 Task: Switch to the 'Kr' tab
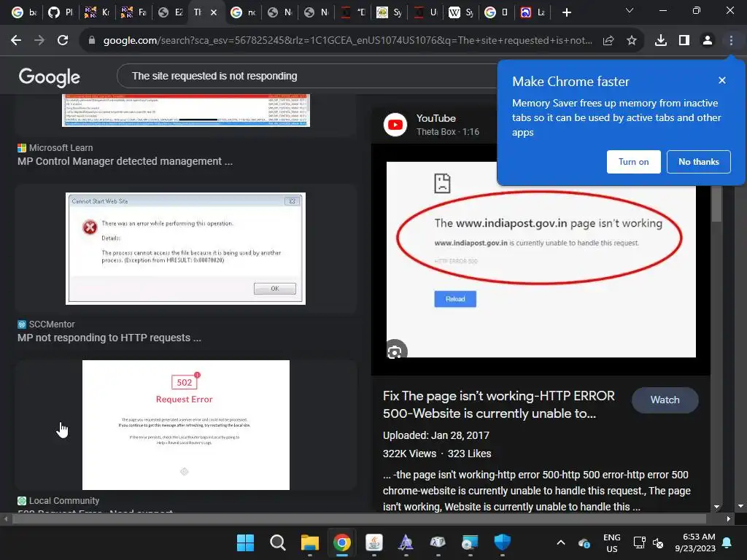point(97,12)
